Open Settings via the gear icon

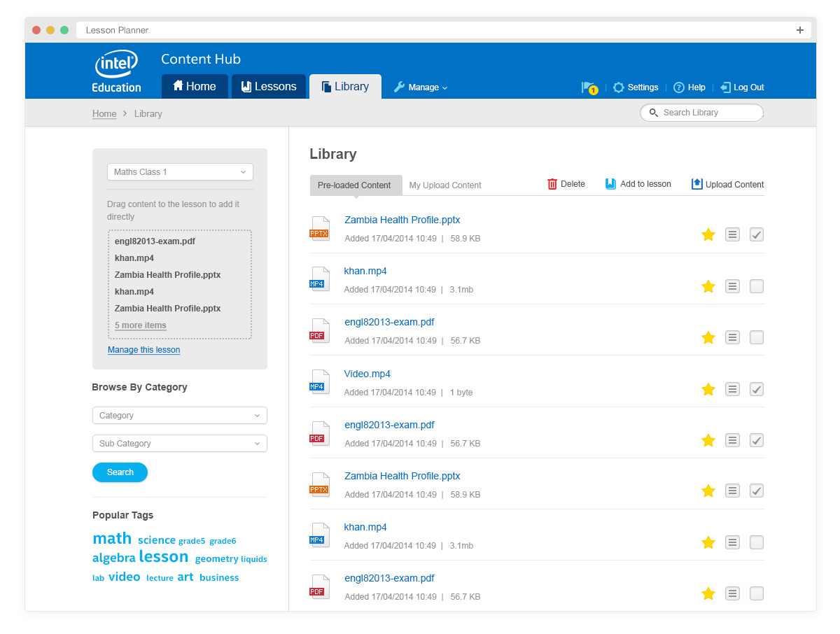click(618, 87)
